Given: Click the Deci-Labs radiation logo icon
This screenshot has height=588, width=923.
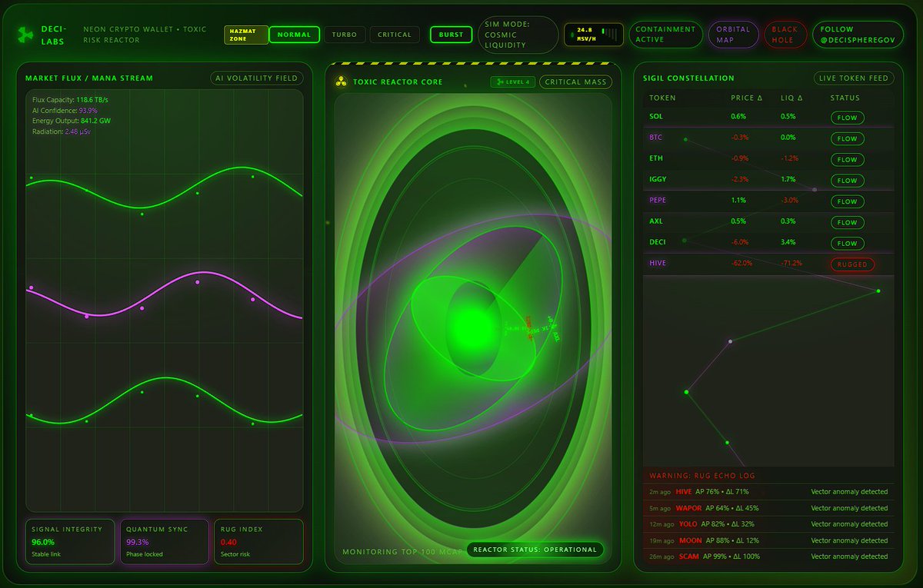Looking at the screenshot, I should [25, 34].
